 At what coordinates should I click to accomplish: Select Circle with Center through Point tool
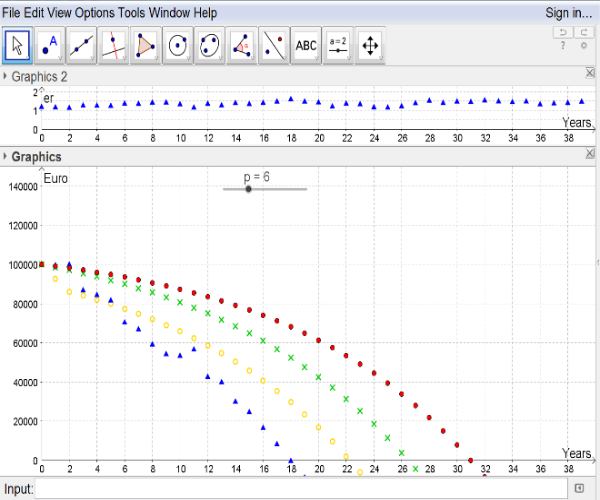coord(178,46)
